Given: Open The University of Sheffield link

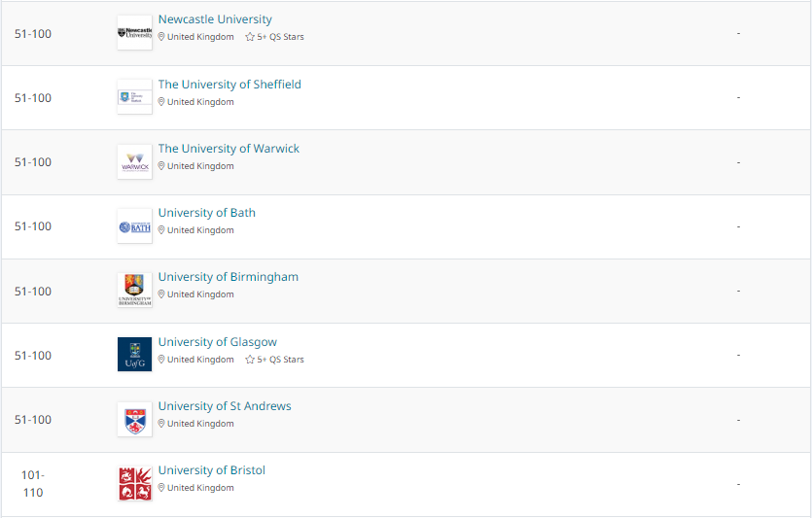Looking at the screenshot, I should (229, 85).
